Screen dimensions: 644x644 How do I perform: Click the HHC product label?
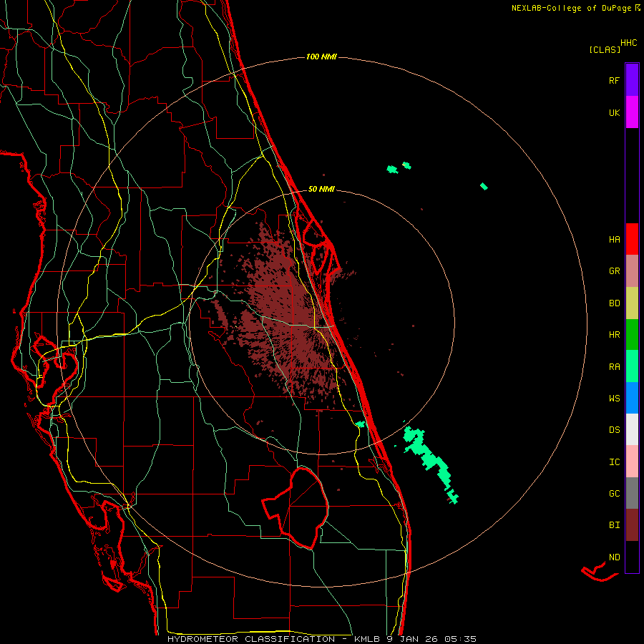[x=629, y=43]
